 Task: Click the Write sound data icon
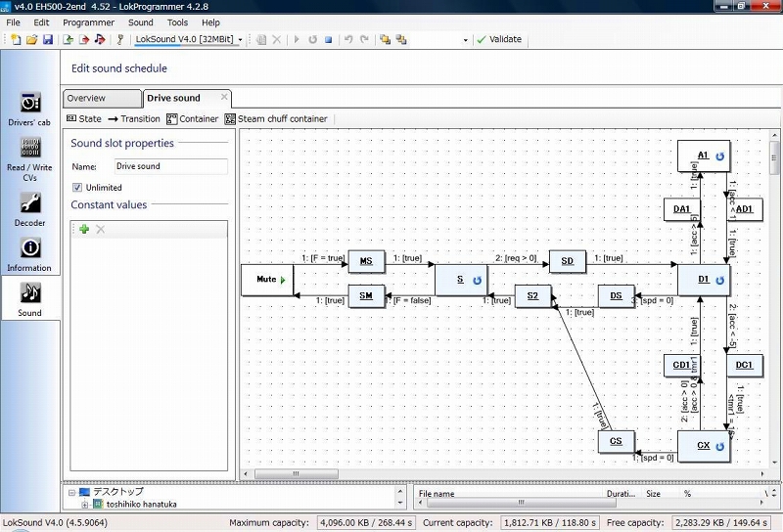[100, 39]
